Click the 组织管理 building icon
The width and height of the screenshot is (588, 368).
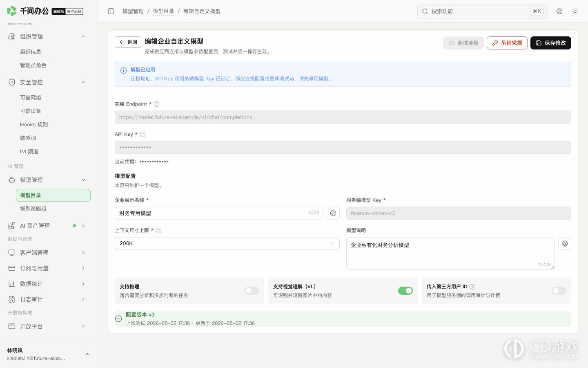[x=12, y=36]
